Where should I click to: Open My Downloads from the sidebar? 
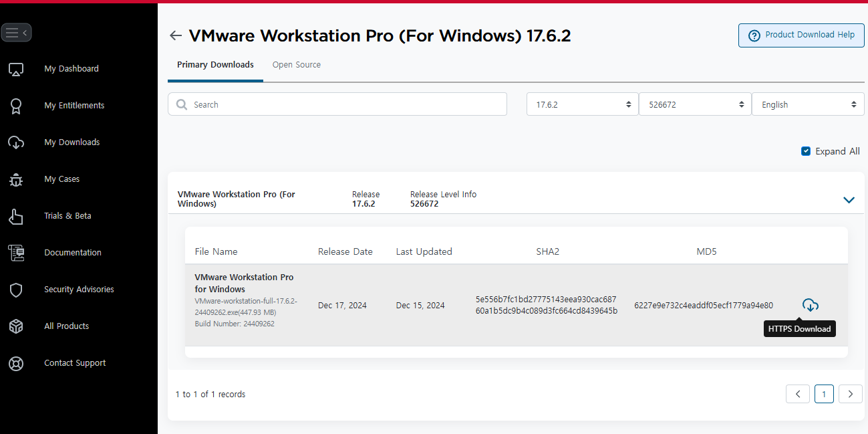pos(72,142)
